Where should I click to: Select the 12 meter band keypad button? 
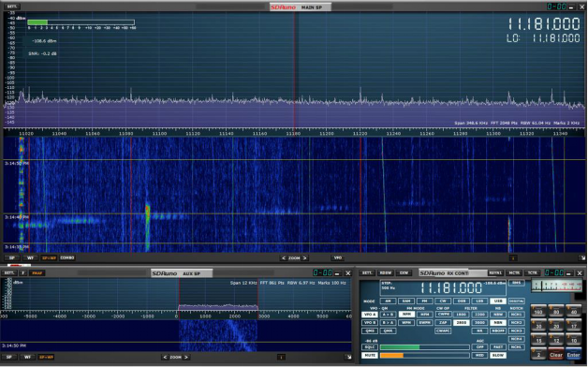click(556, 340)
